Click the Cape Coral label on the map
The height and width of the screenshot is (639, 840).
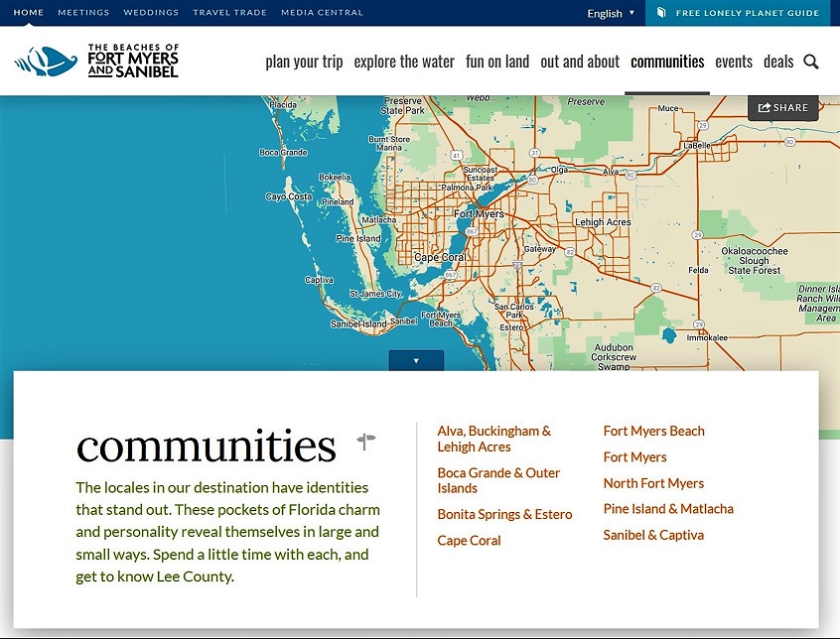click(440, 257)
